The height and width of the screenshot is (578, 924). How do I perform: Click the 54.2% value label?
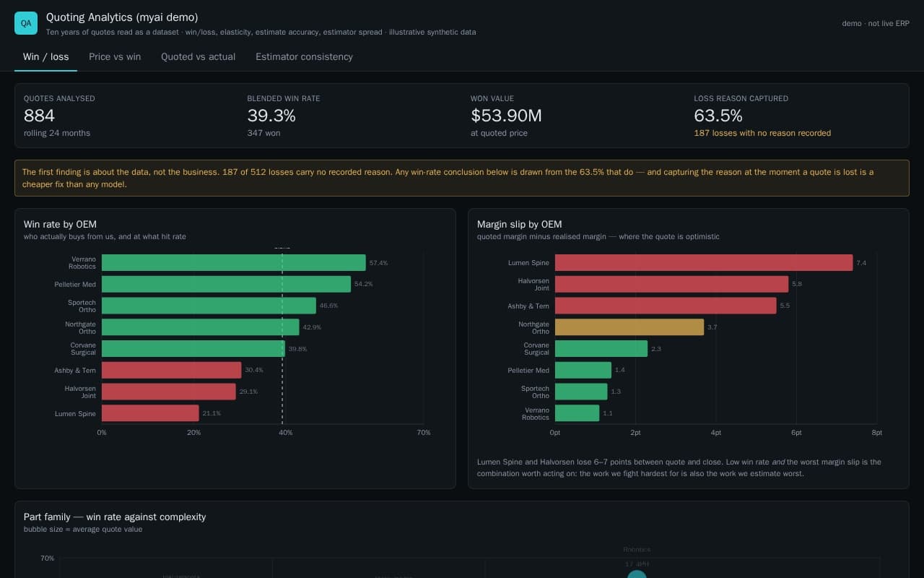pyautogui.click(x=364, y=284)
